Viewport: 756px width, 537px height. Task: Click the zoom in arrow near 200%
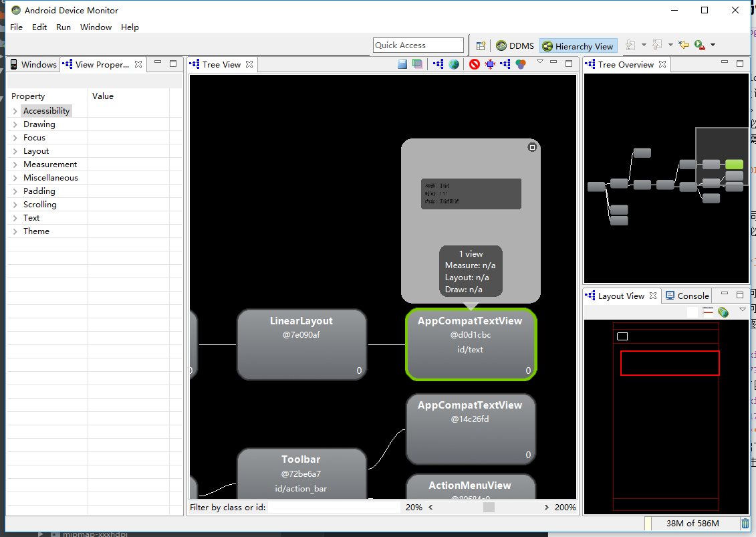tap(546, 507)
